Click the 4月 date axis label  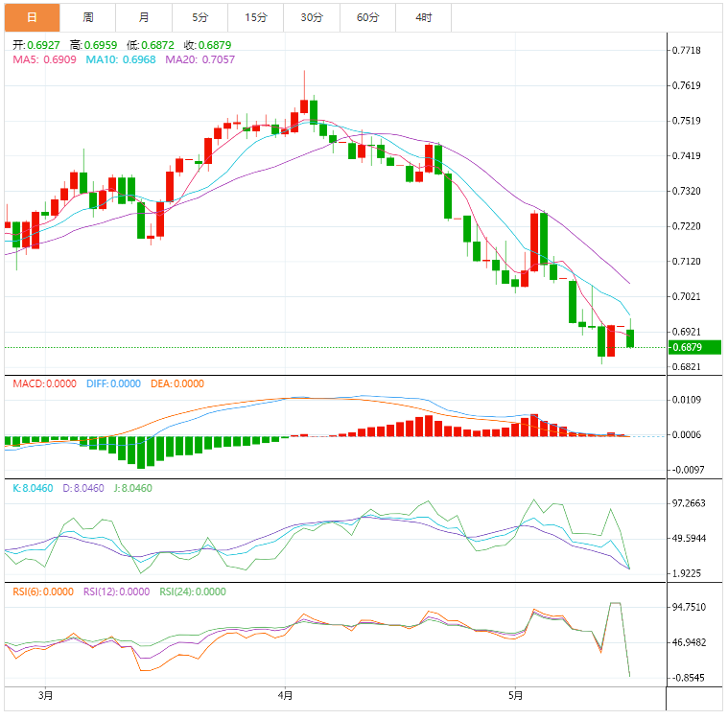click(285, 695)
